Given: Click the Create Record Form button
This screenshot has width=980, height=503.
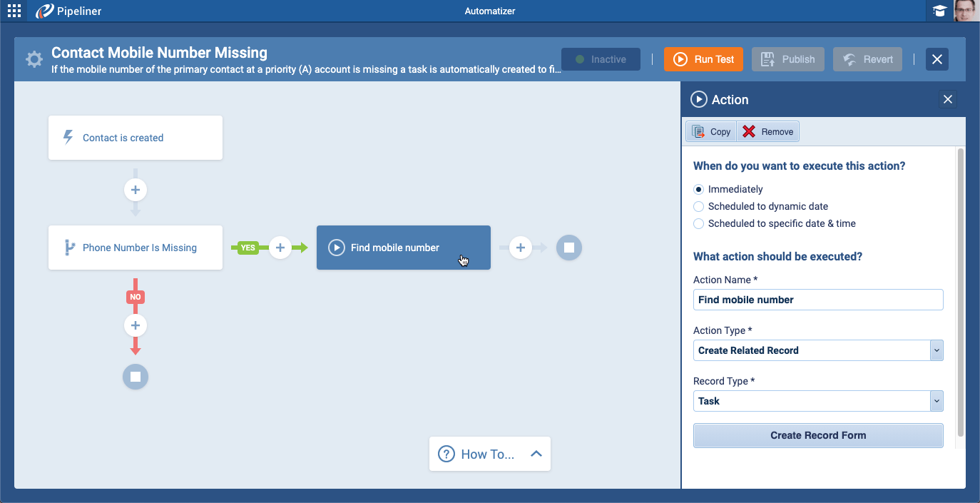Looking at the screenshot, I should [818, 435].
